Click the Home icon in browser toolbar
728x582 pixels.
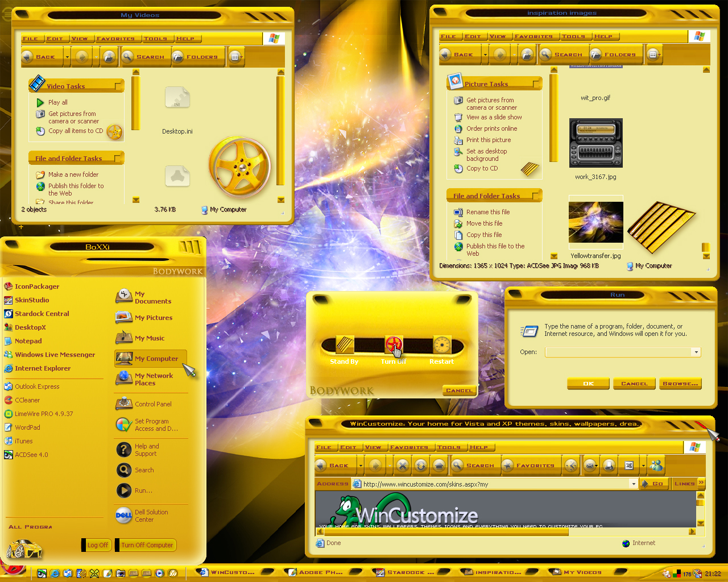pos(439,465)
